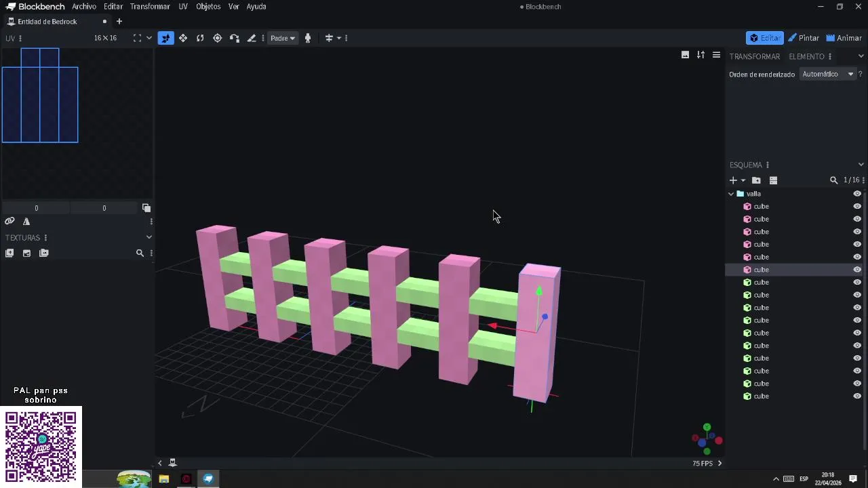Viewport: 868px width, 488px height.
Task: Create a new texture in Texturas
Action: pyautogui.click(x=9, y=253)
